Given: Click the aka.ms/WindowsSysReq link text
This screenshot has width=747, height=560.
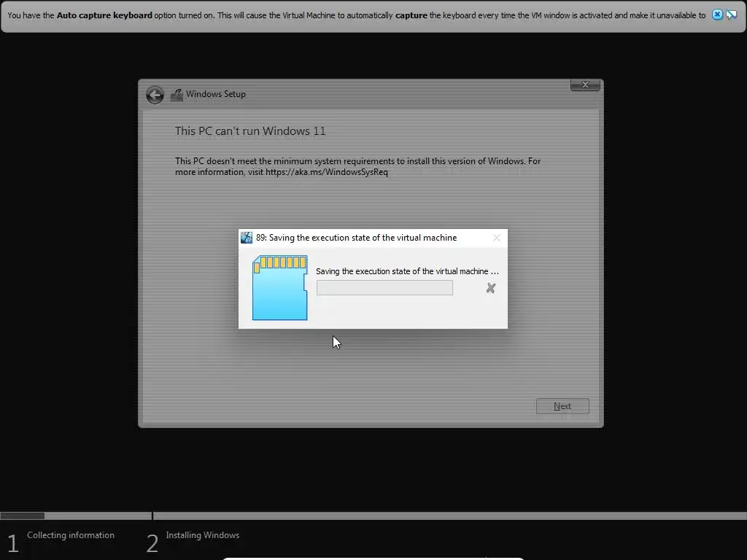Looking at the screenshot, I should coord(327,172).
